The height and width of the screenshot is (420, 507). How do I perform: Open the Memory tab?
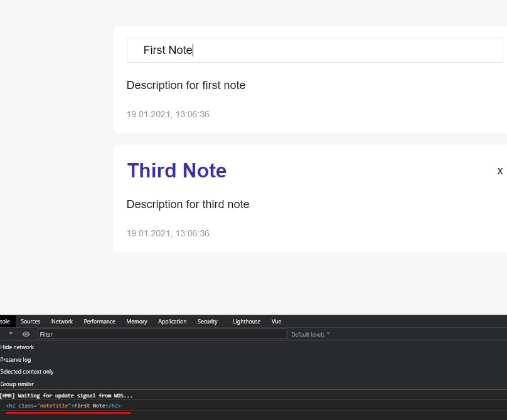[136, 322]
